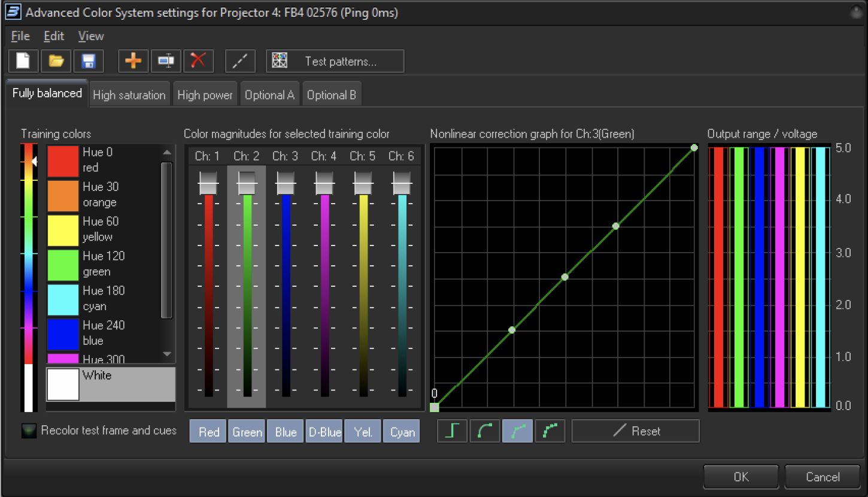Open the Test patterns menu button
Viewport: 868px width, 497px height.
[335, 61]
